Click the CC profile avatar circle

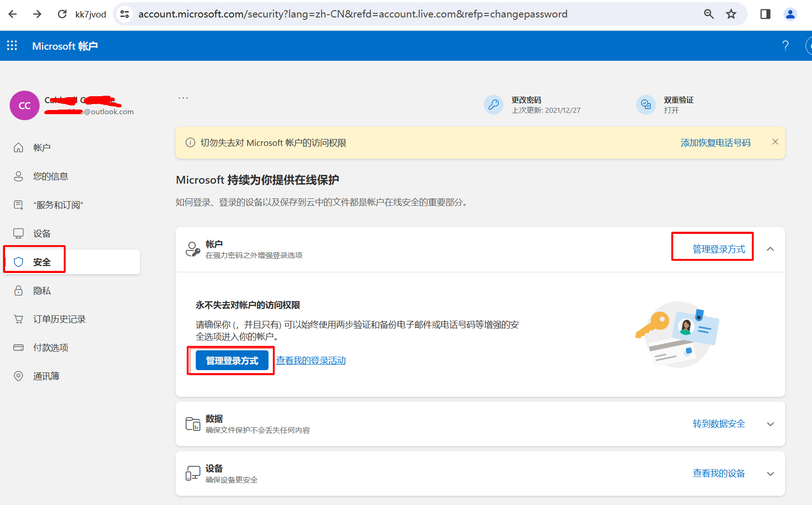pyautogui.click(x=24, y=105)
